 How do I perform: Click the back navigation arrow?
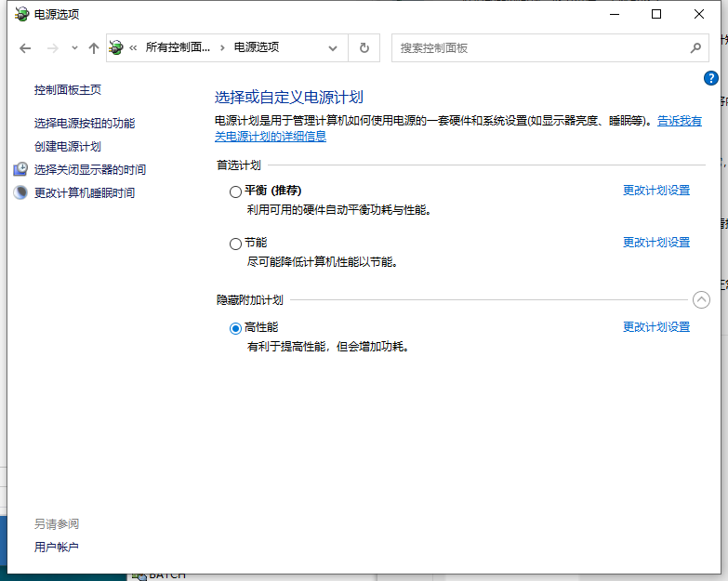click(25, 47)
